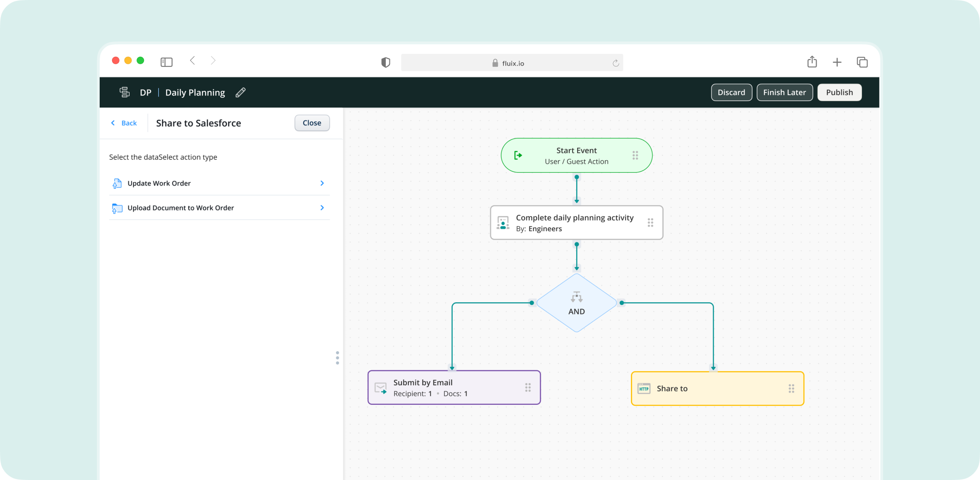Toggle the browser sidebar panel icon
980x480 pixels.
pyautogui.click(x=167, y=62)
